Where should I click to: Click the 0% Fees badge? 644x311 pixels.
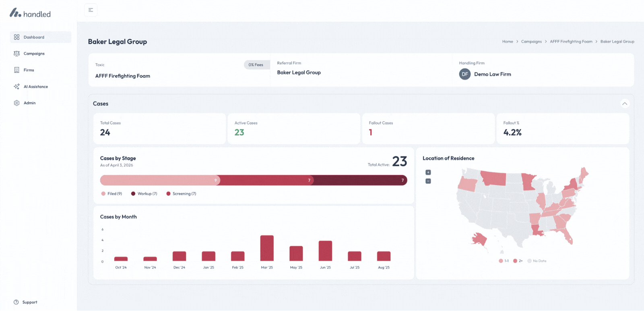(256, 65)
